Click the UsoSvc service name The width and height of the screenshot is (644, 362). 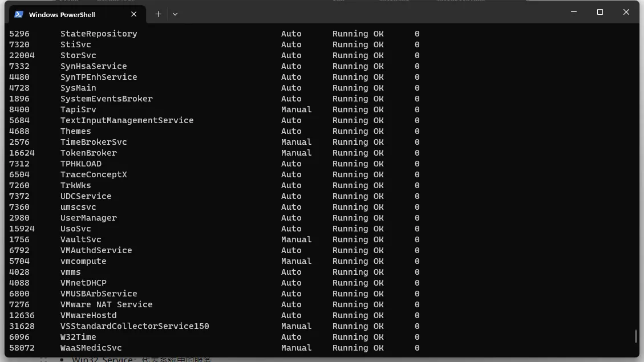75,229
